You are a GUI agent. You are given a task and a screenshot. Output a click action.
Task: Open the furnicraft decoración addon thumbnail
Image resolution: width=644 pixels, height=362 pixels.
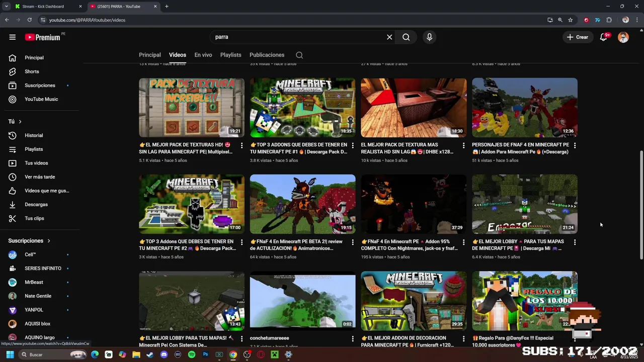coord(414,301)
